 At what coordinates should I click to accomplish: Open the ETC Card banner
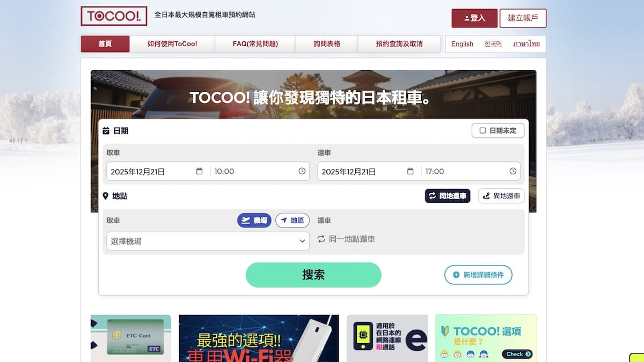point(131,338)
